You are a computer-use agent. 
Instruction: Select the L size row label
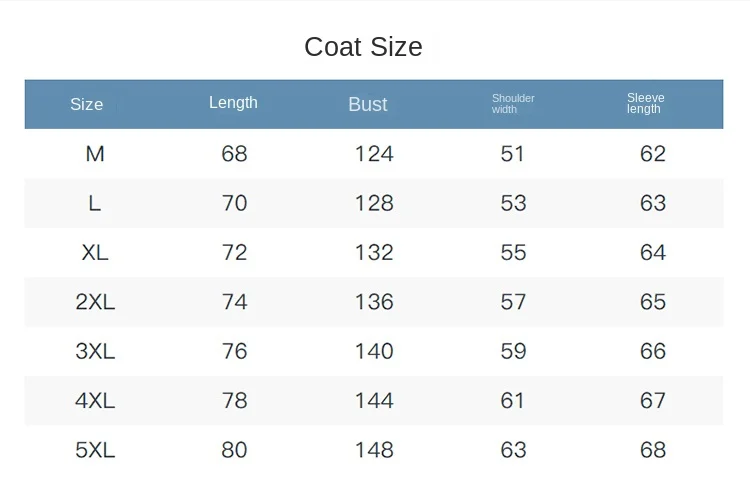click(95, 203)
